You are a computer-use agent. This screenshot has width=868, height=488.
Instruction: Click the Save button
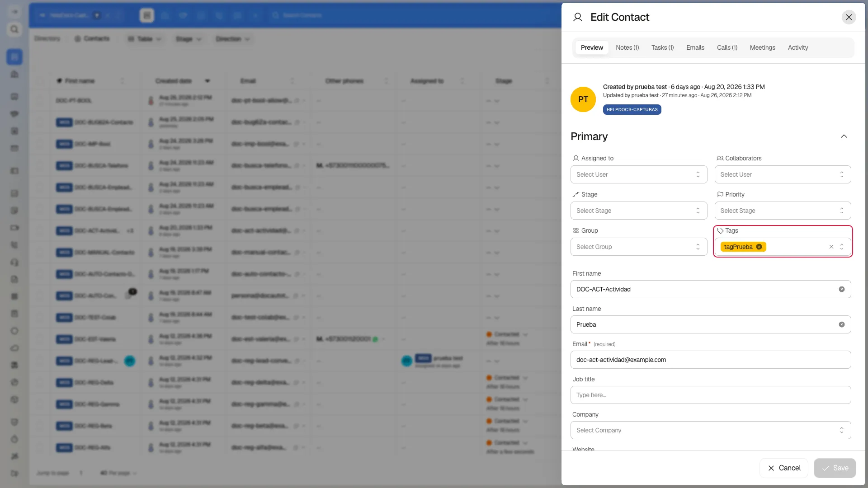pos(835,468)
